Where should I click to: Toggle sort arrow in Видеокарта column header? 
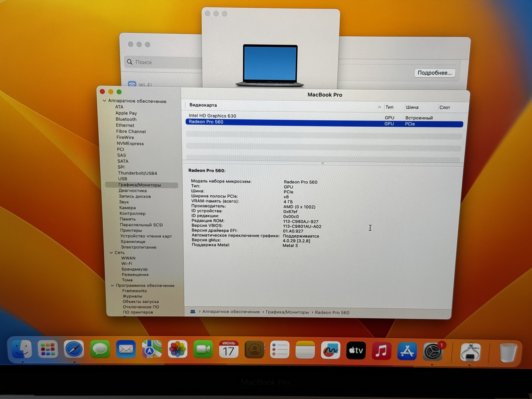coord(379,107)
